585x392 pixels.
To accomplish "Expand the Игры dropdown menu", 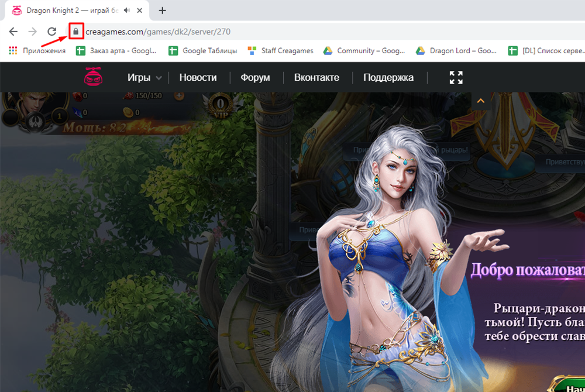I will tap(144, 77).
